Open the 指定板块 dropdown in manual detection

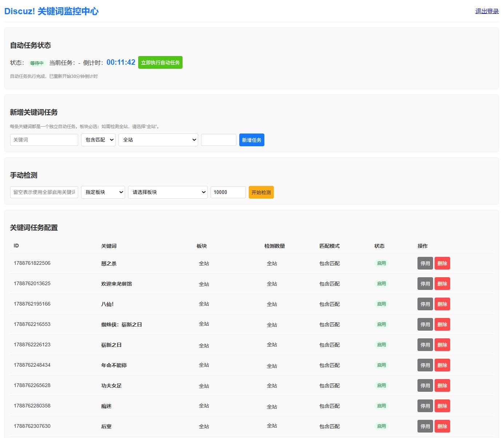pyautogui.click(x=103, y=192)
